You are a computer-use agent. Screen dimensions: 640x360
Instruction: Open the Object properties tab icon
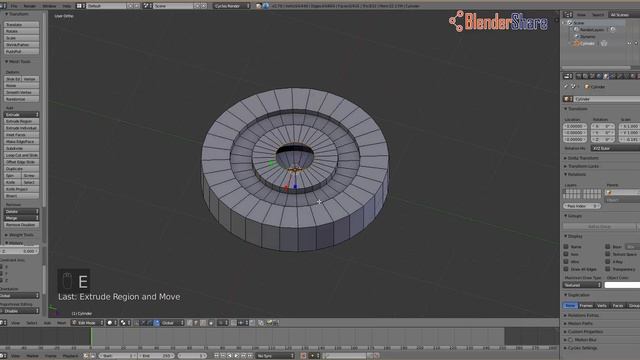pyautogui.click(x=606, y=76)
